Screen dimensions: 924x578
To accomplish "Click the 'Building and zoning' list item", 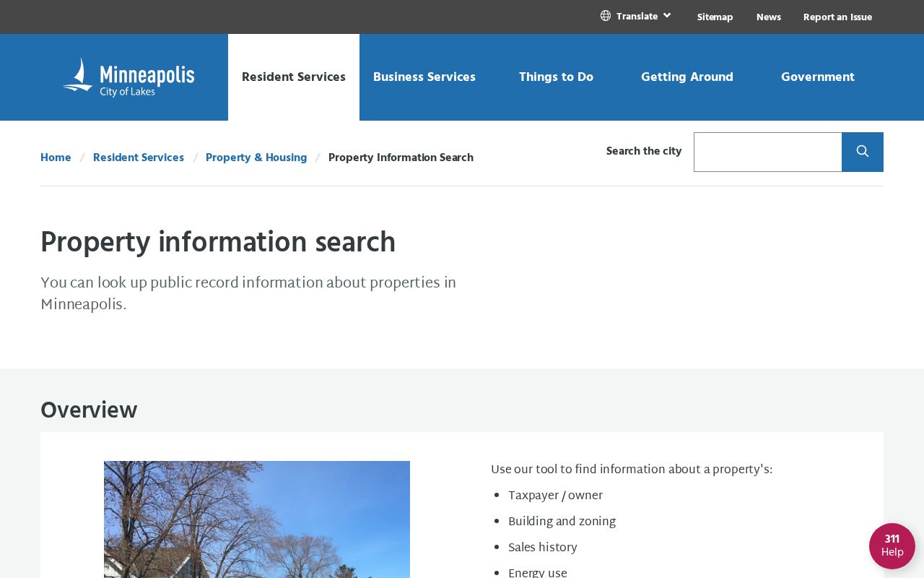I will pyautogui.click(x=562, y=522).
